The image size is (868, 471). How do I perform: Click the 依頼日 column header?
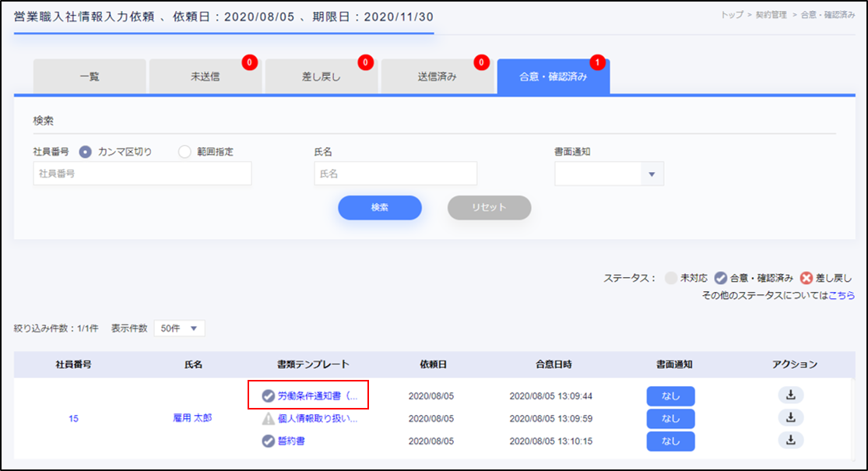click(433, 364)
